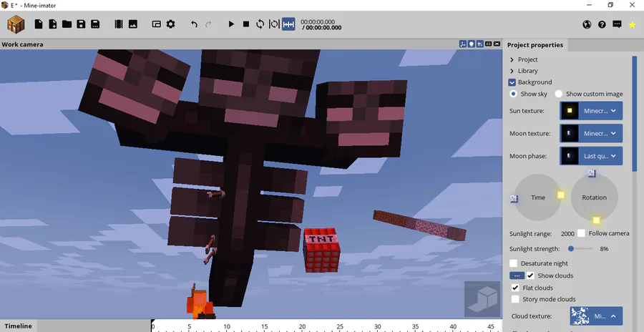The width and height of the screenshot is (644, 332).
Task: Export an image with the picture icon
Action: (133, 24)
